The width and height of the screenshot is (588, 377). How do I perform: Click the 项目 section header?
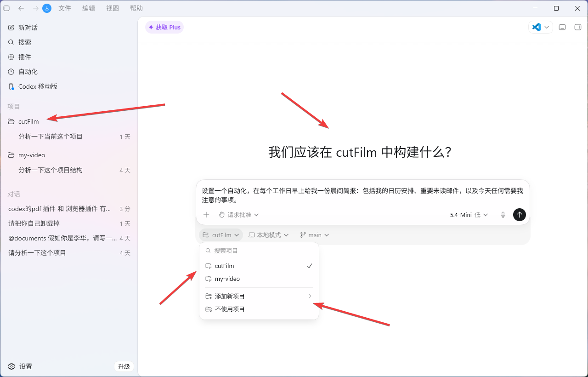(x=14, y=107)
